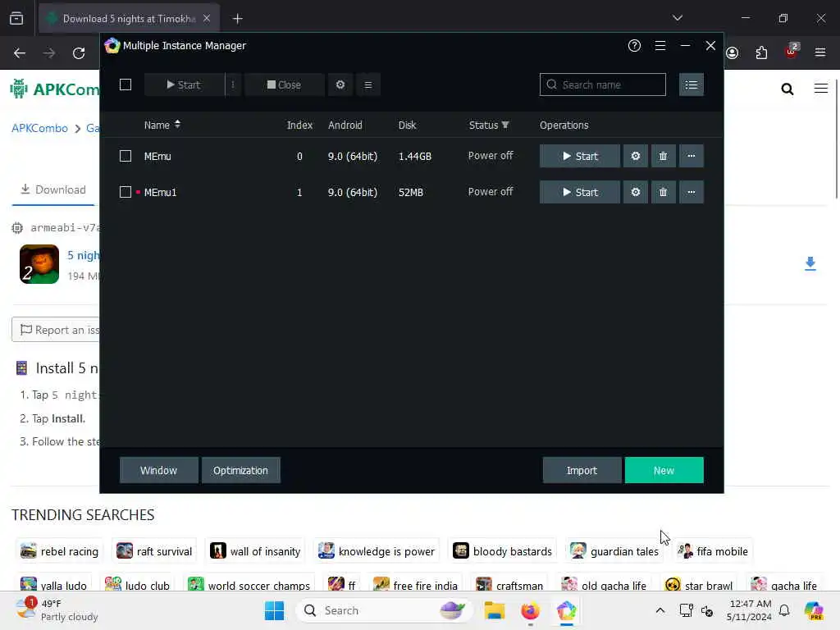Open the Multiple Instance Manager hamburger menu
The image size is (840, 630).
[x=660, y=46]
